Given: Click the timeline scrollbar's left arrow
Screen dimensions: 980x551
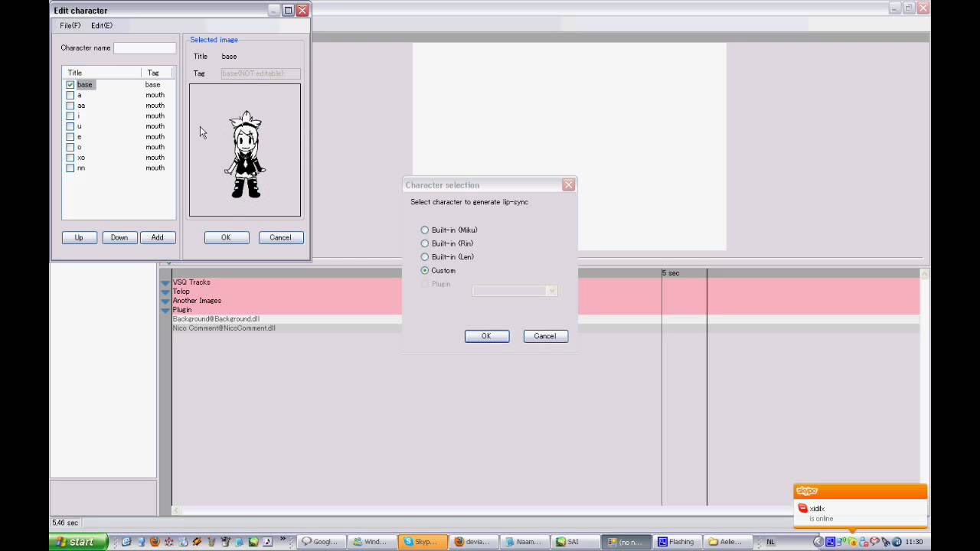Looking at the screenshot, I should (x=176, y=510).
